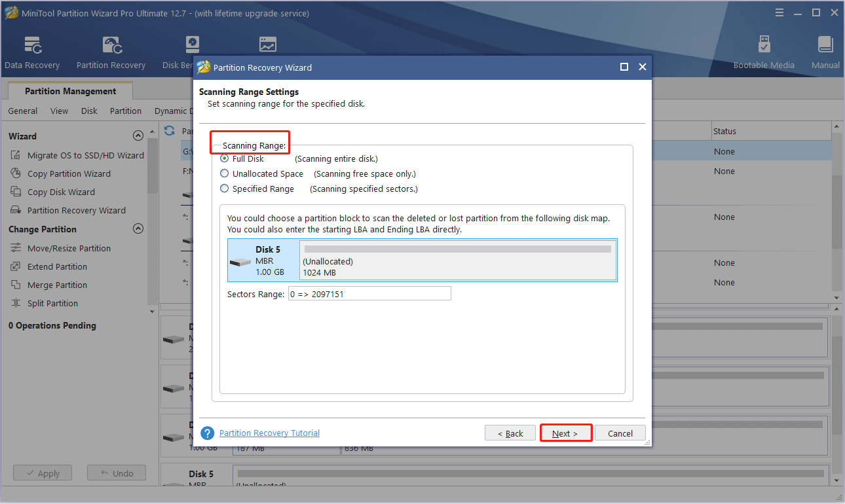Select Move/Resize Partition in sidebar
845x504 pixels.
pyautogui.click(x=69, y=248)
